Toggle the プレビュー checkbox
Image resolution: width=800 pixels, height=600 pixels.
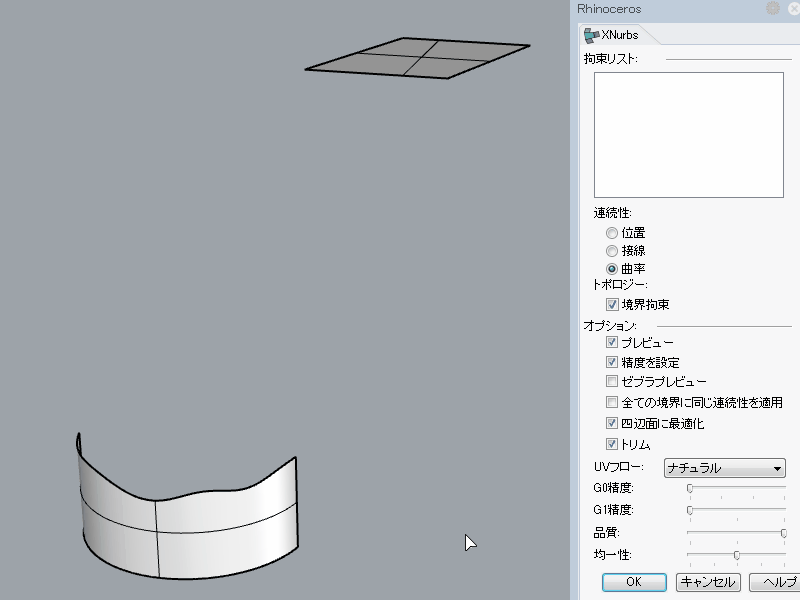click(x=612, y=342)
